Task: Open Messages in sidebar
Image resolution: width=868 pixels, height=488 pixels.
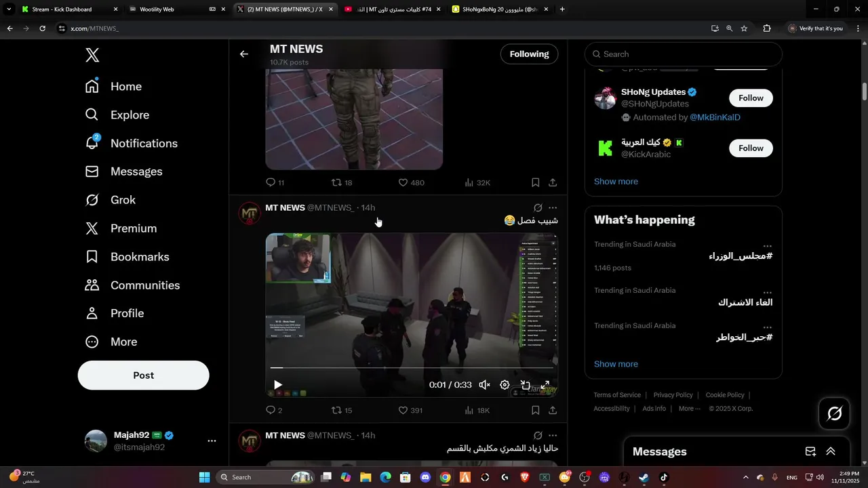Action: point(124,171)
